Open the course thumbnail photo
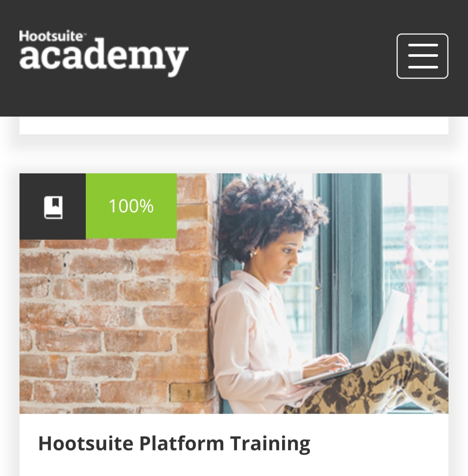The width and height of the screenshot is (468, 476). pos(234,293)
